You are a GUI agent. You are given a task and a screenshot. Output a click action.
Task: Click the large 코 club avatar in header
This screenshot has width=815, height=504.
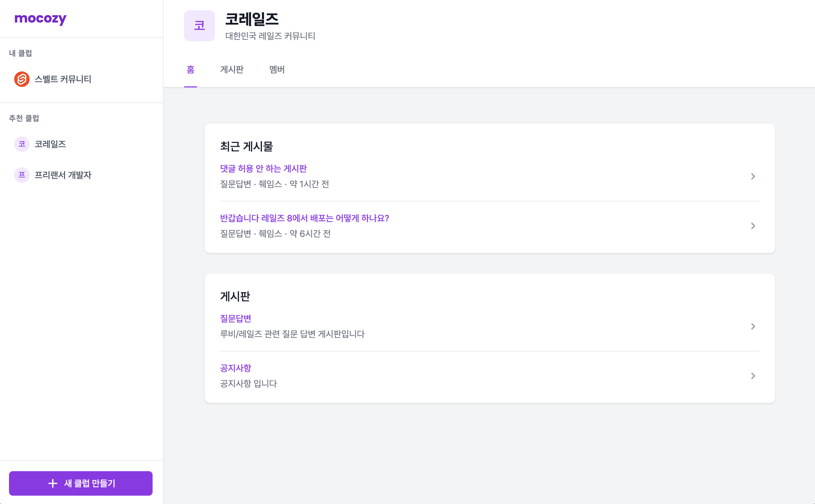click(x=199, y=26)
